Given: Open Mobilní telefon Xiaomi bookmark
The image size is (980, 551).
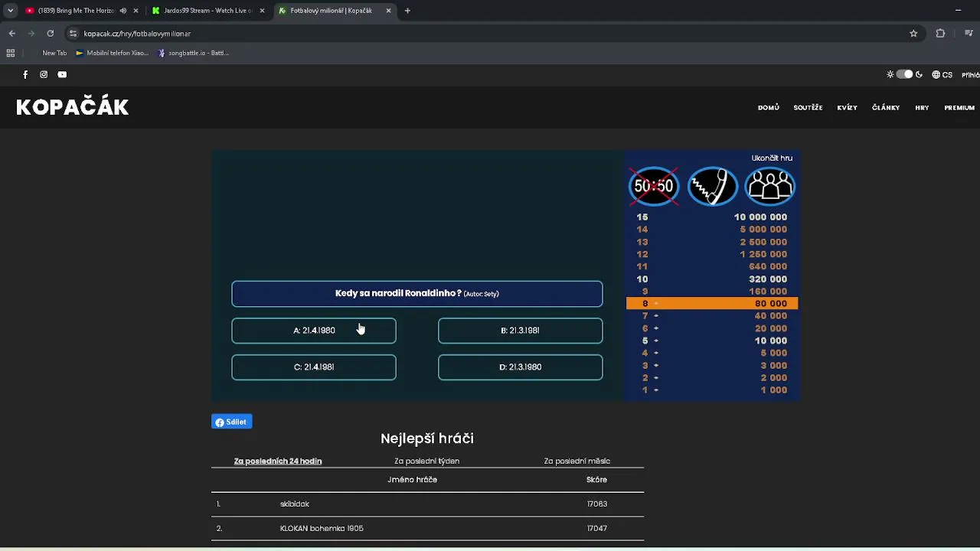Looking at the screenshot, I should click(x=112, y=53).
